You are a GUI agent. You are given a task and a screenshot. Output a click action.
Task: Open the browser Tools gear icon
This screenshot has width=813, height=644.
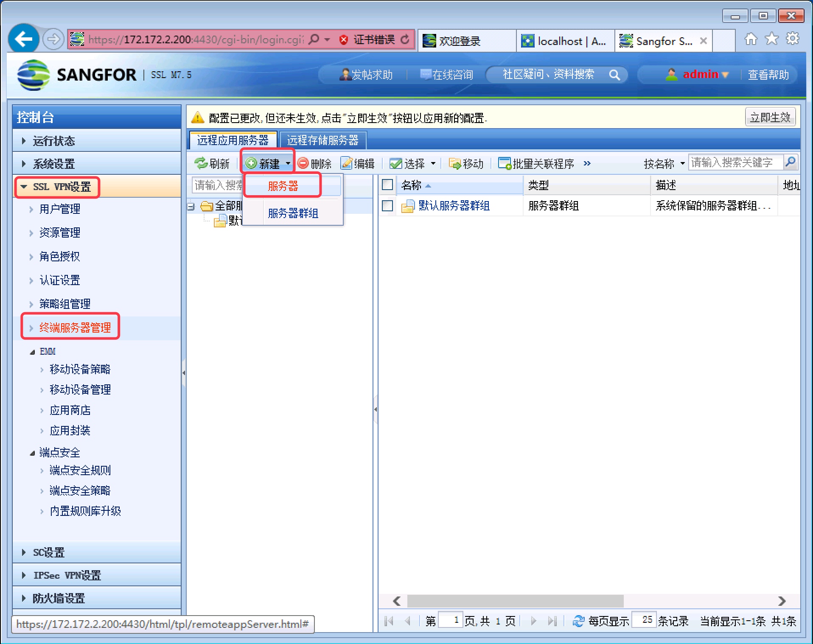pos(792,39)
